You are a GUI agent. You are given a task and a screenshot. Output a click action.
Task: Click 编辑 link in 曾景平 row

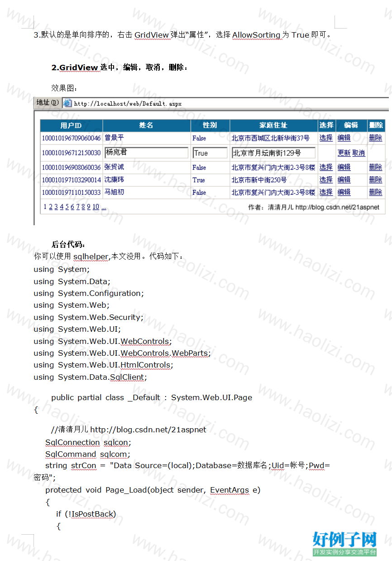[x=344, y=138]
